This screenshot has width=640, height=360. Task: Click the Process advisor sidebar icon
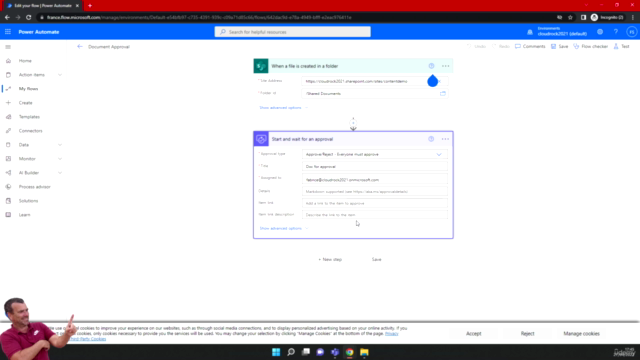click(x=8, y=187)
